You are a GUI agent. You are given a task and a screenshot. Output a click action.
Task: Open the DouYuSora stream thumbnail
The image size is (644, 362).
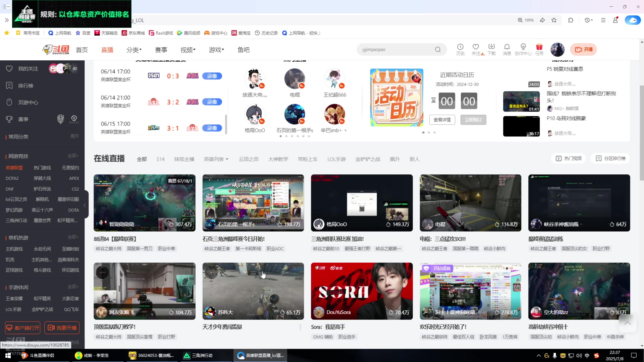(362, 291)
